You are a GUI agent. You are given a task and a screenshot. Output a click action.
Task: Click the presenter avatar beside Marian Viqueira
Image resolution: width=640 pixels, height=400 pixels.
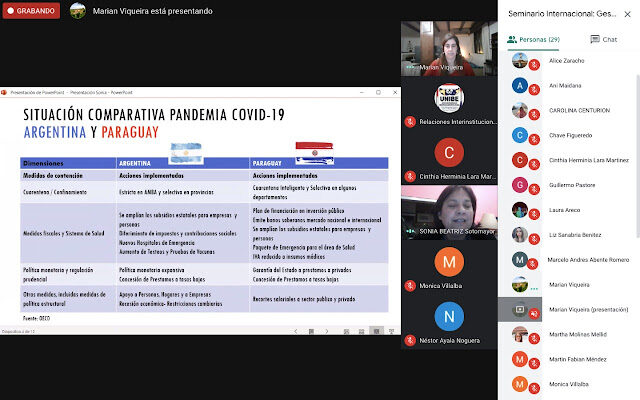pos(78,11)
